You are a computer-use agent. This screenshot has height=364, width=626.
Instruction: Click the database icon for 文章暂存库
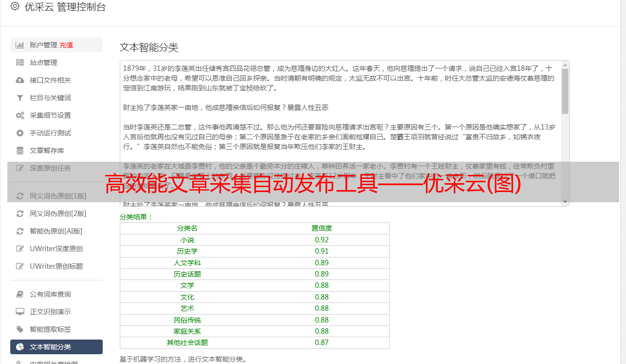20,150
